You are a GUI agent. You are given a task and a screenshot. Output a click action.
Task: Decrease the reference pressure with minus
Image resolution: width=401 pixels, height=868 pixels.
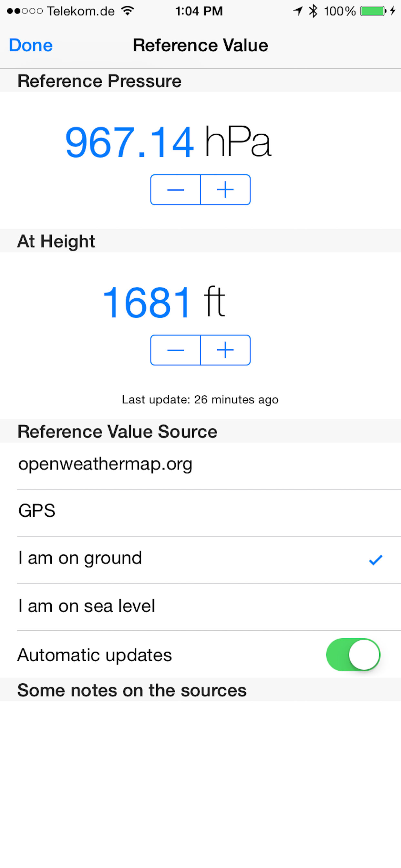(176, 190)
